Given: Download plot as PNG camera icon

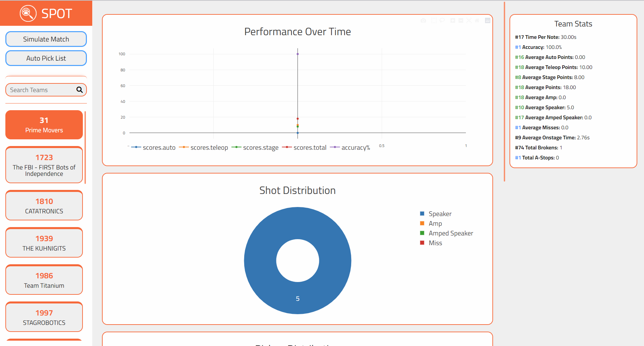Looking at the screenshot, I should click(x=423, y=20).
